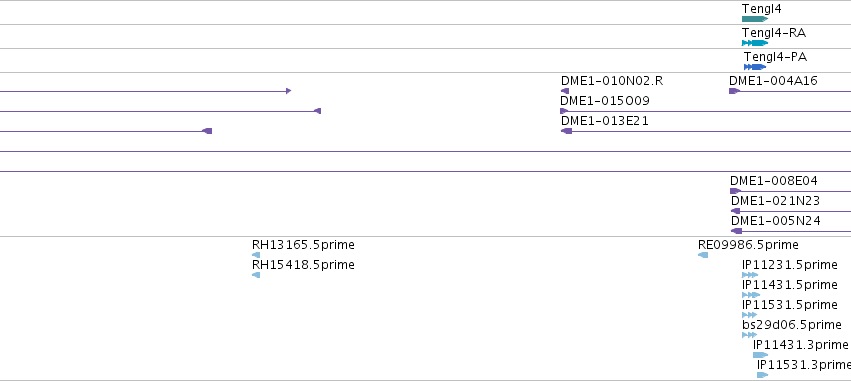The image size is (851, 381).
Task: Click the DME1-021N23 arrow marker
Action: coord(735,211)
